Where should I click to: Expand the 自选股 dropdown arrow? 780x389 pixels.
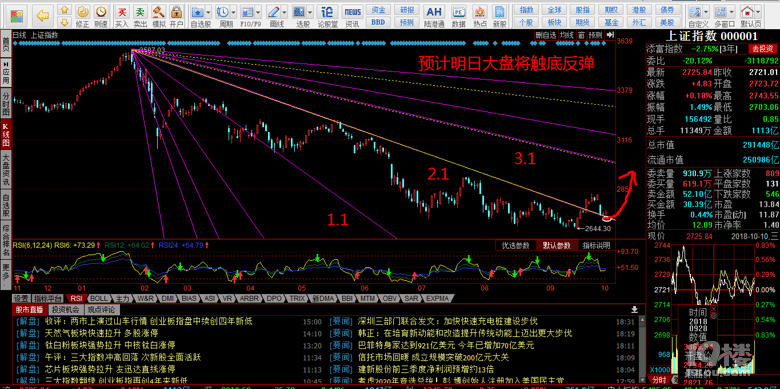209,11
